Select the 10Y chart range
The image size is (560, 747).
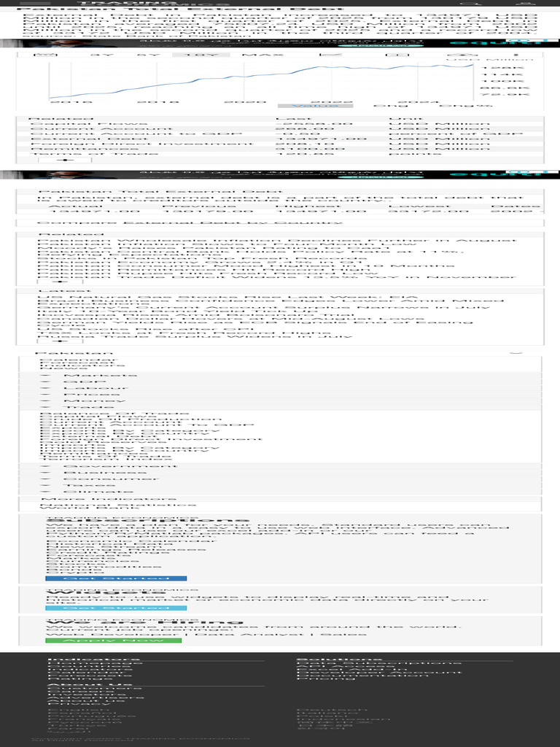coord(201,55)
